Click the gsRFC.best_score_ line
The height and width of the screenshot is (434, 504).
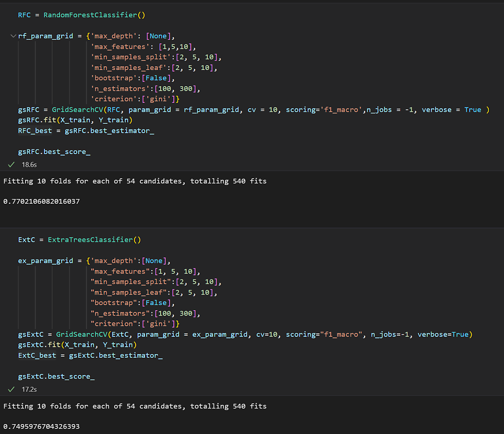54,152
